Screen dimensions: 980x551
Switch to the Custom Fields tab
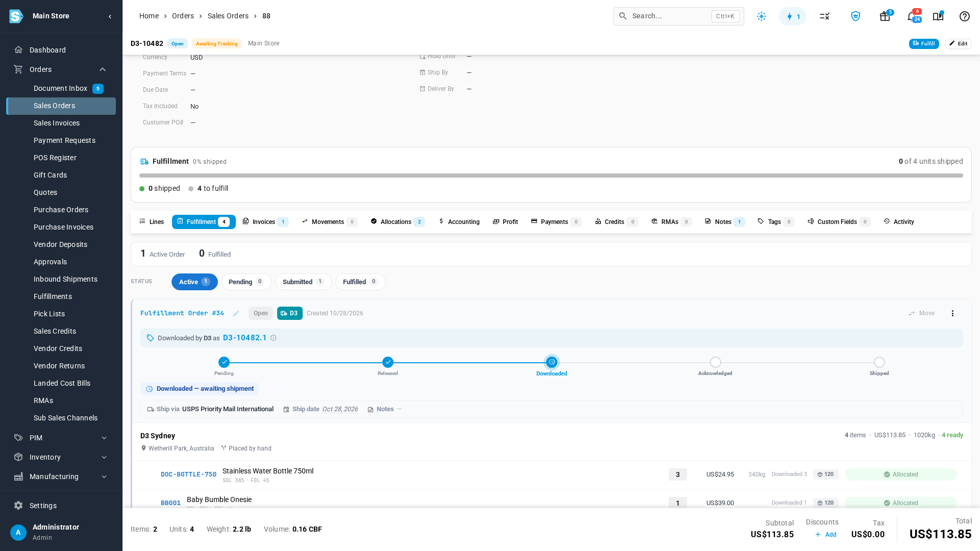coord(839,222)
